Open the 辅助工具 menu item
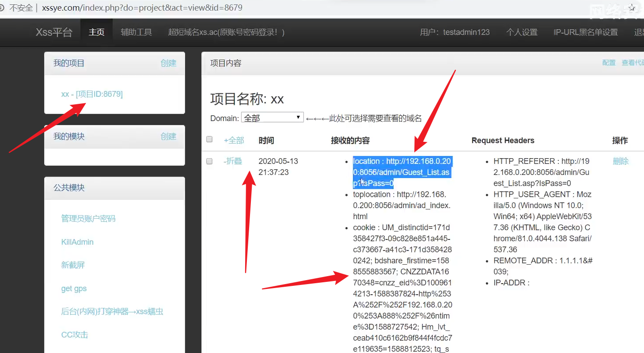This screenshot has height=353, width=644. [x=136, y=32]
